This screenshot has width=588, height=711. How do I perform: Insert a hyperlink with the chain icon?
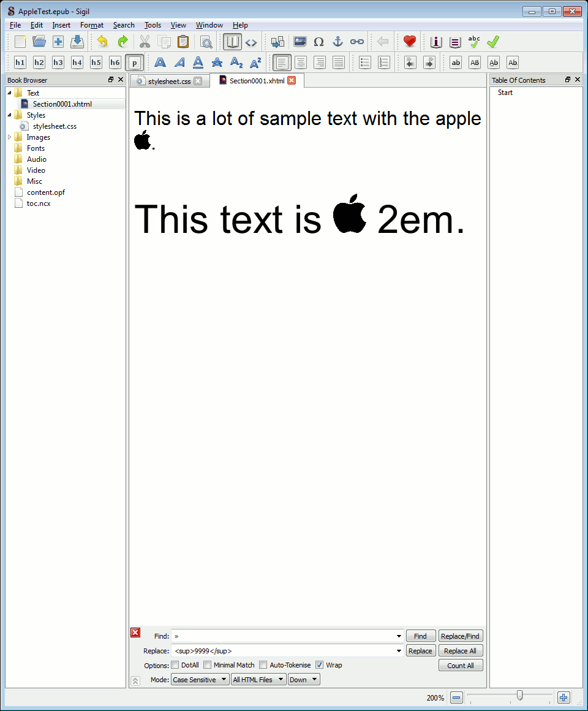pos(357,42)
